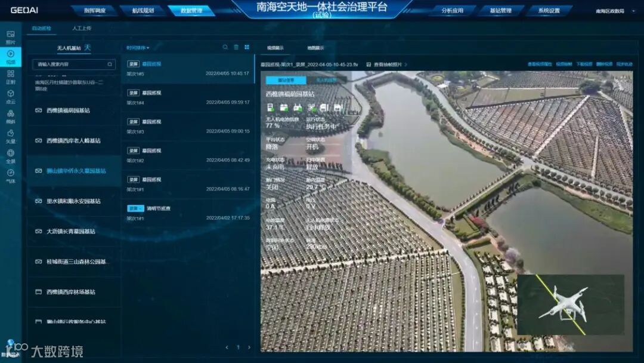644x363 pixels.
Task: Select the 数据管理 top menu
Action: point(191,11)
